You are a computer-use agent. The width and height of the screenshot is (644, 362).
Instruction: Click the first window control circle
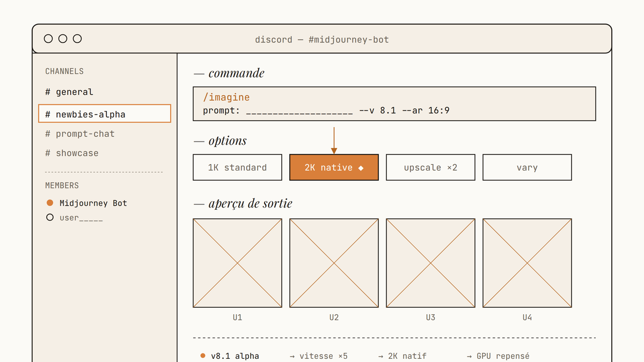pos(48,39)
